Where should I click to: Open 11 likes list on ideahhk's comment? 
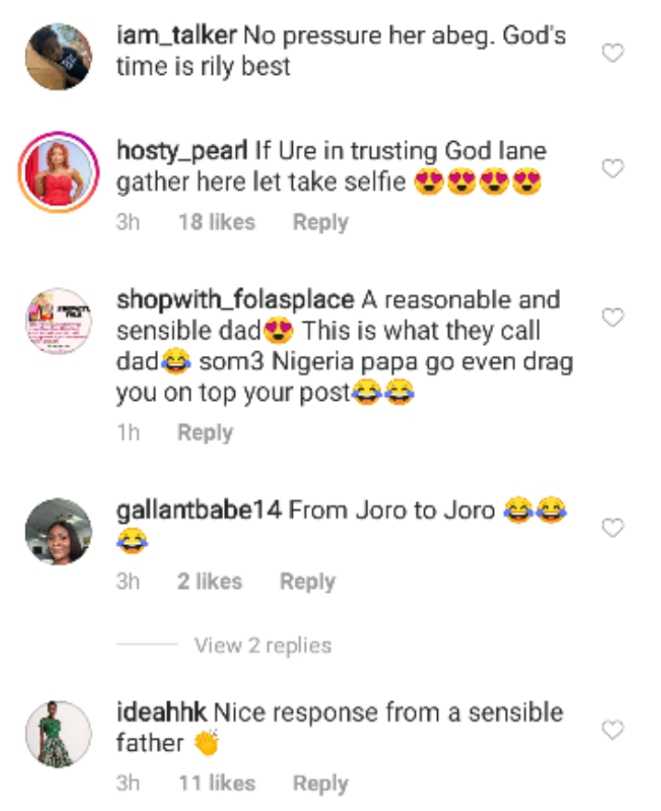coord(216,783)
